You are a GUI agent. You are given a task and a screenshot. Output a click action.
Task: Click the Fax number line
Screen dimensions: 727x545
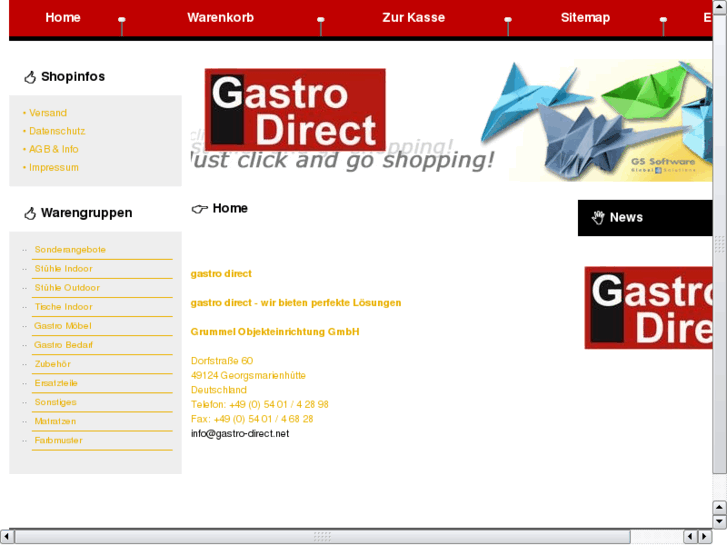click(x=252, y=419)
